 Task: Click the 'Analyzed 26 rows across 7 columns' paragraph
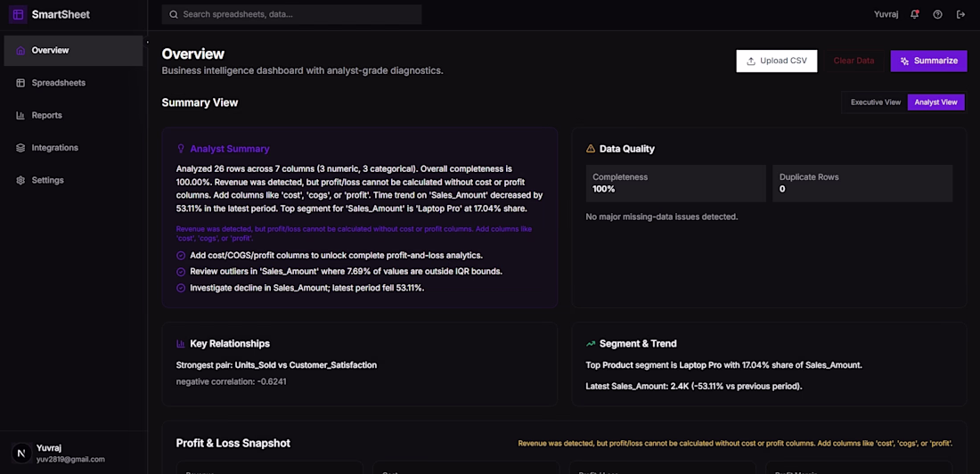tap(359, 189)
